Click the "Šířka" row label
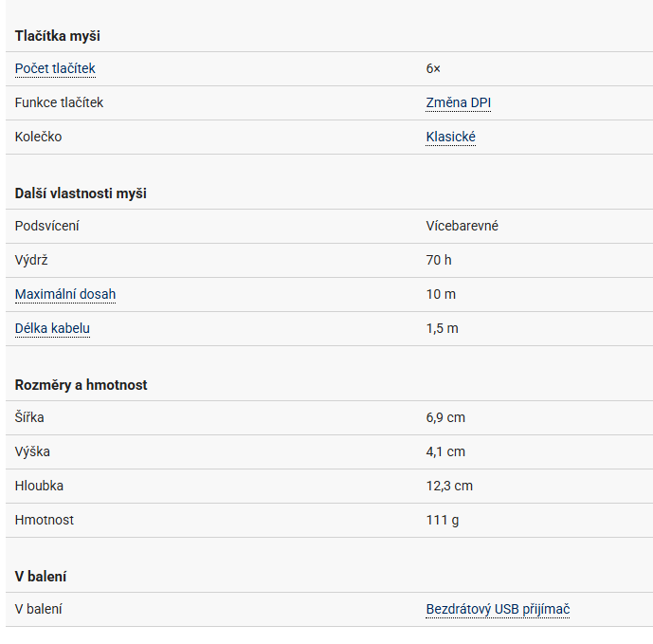Screen dimensions: 653x644 [x=29, y=417]
